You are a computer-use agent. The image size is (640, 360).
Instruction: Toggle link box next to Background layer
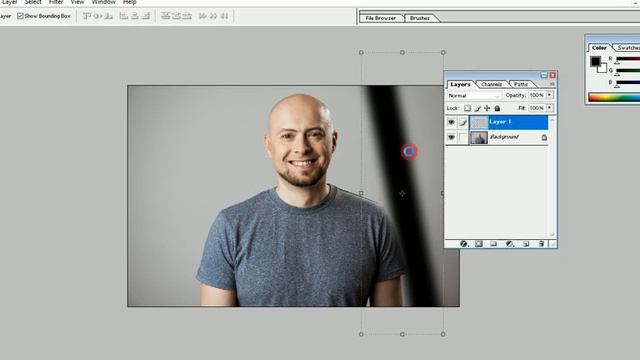(462, 138)
